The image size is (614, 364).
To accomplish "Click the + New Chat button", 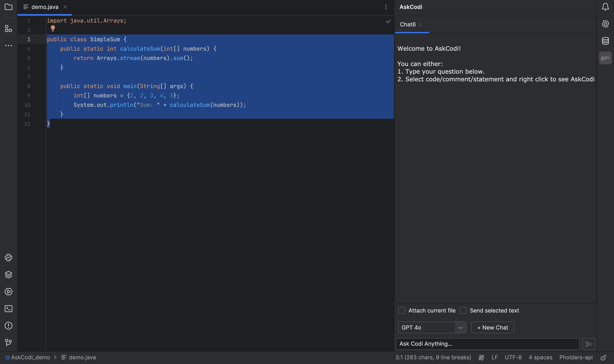I will 492,327.
